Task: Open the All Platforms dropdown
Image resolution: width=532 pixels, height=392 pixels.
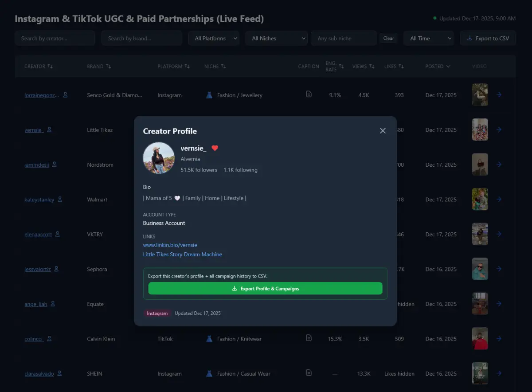Action: click(x=214, y=39)
